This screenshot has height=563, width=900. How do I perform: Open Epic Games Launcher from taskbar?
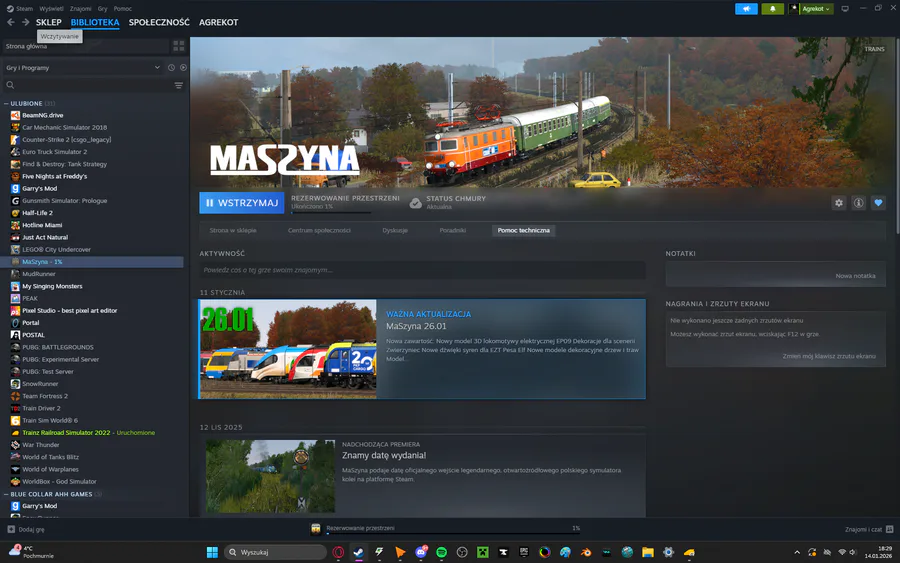(x=524, y=552)
